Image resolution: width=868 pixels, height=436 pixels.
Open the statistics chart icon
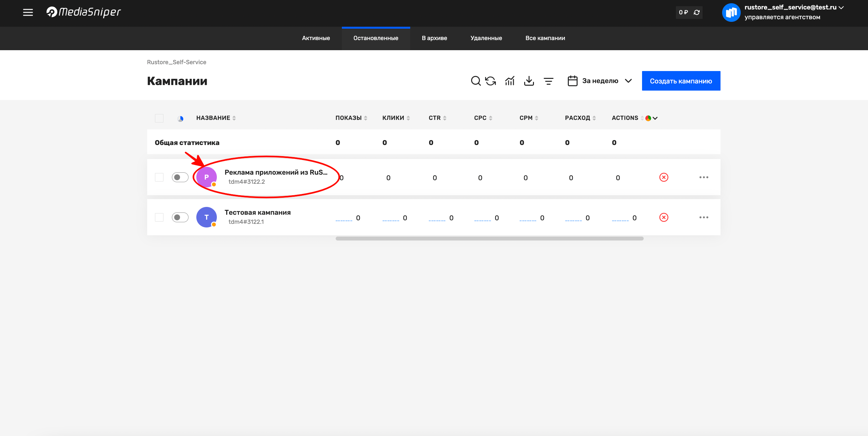tap(510, 81)
